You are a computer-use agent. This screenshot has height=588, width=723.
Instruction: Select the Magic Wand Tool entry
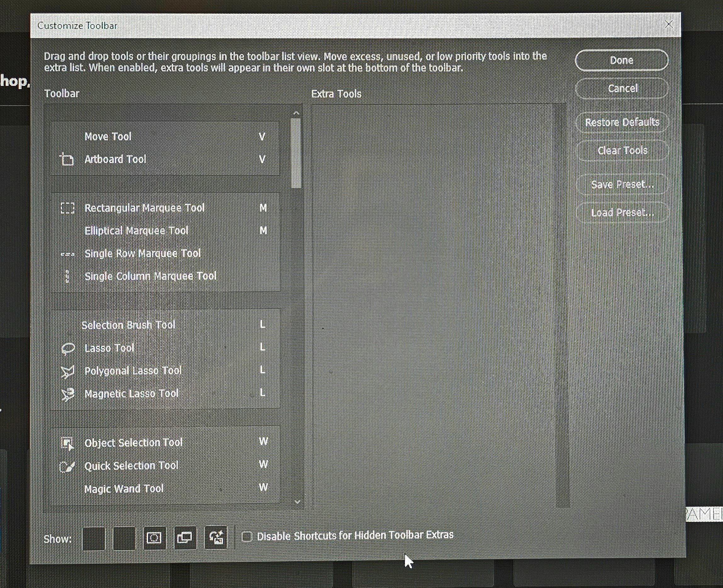click(x=124, y=489)
